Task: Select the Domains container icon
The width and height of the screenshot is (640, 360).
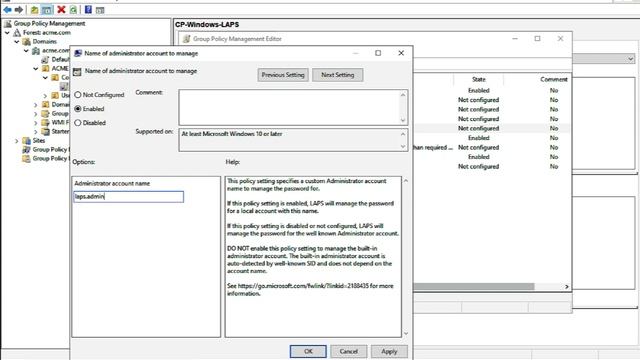Action: pos(27,42)
